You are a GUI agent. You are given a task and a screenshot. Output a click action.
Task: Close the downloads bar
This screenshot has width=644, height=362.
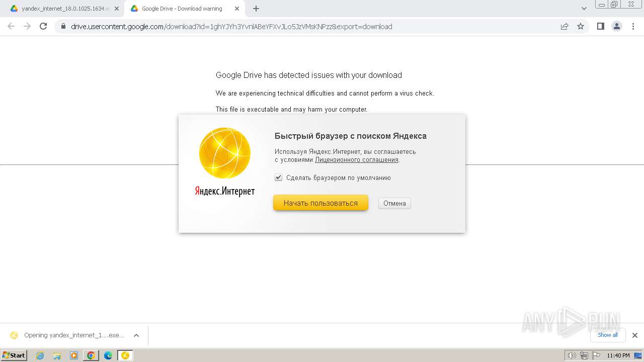pos(635,335)
